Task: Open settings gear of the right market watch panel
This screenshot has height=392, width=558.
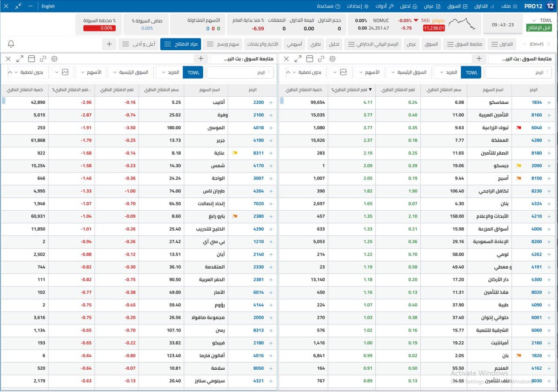Action: [x=332, y=59]
